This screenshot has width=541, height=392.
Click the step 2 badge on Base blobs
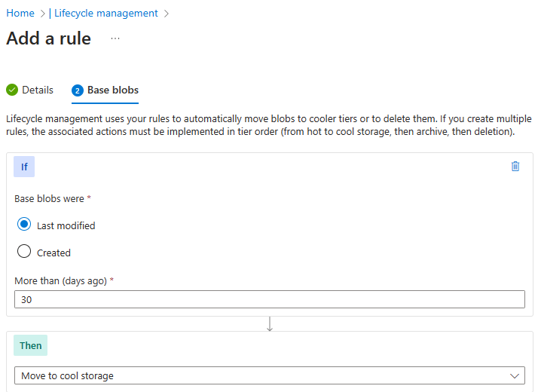[x=78, y=90]
